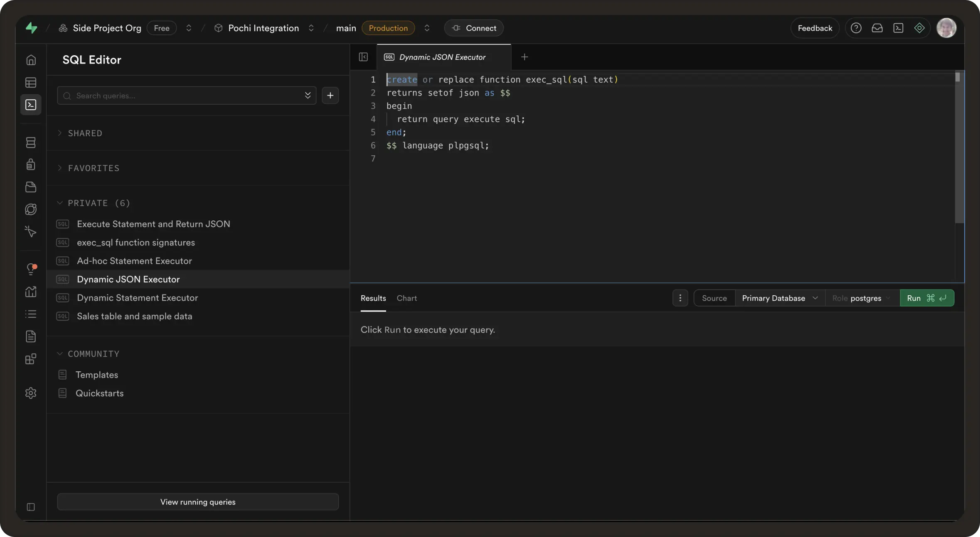980x537 pixels.
Task: Open the Table Editor sidebar icon
Action: (x=31, y=82)
